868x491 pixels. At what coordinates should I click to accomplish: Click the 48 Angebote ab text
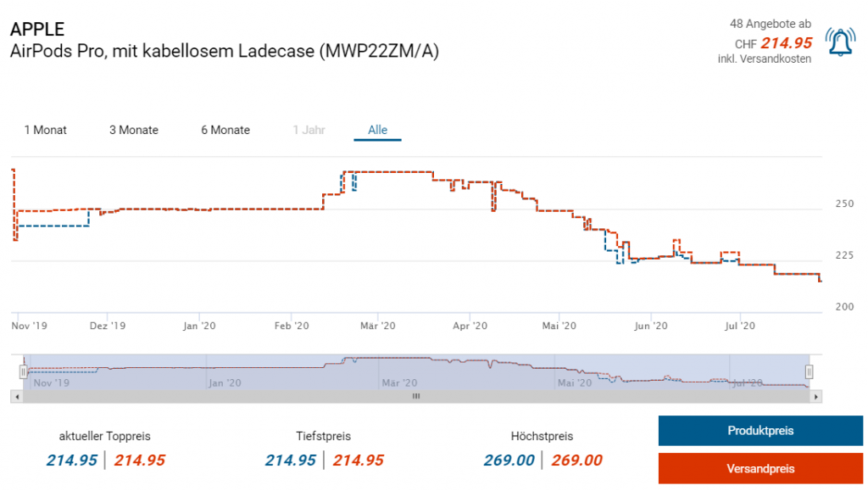click(770, 24)
